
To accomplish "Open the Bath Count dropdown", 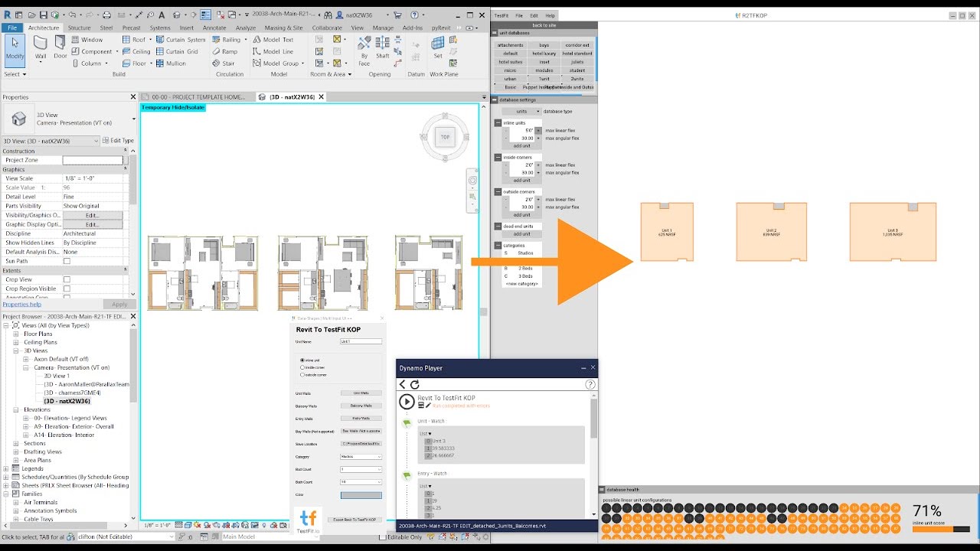I will point(361,481).
